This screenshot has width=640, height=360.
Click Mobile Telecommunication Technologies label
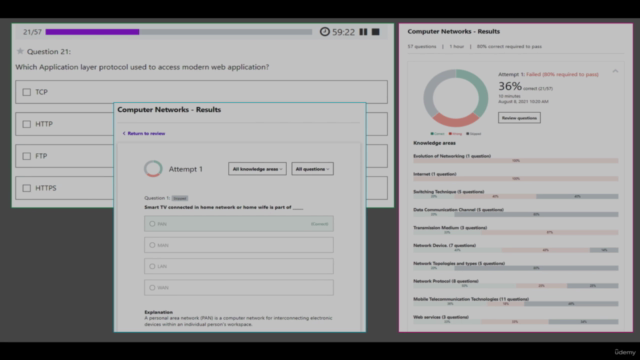click(x=471, y=299)
